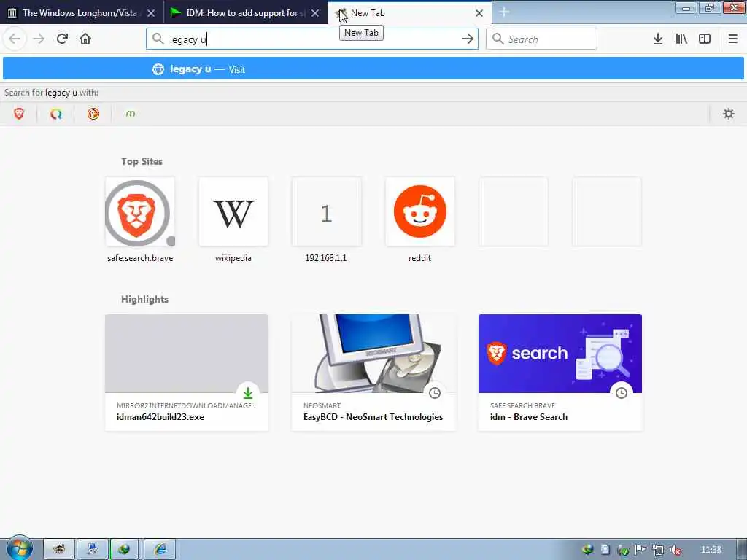Open the browser home page
The image size is (747, 560).
[85, 39]
